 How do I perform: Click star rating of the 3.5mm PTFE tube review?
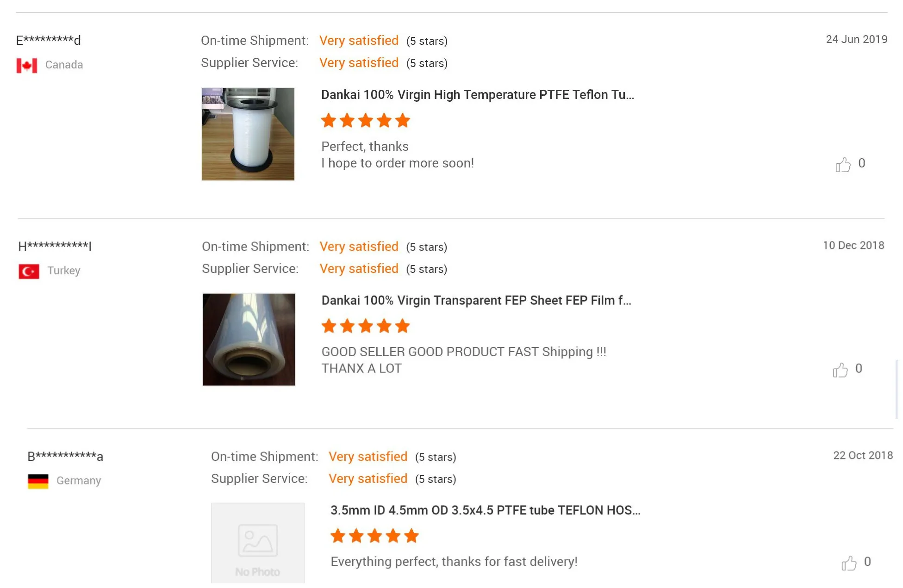(x=374, y=536)
